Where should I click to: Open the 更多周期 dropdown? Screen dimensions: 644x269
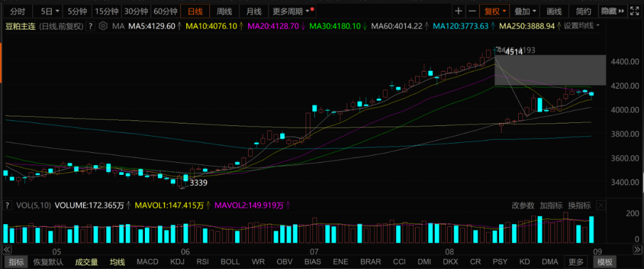pos(292,11)
